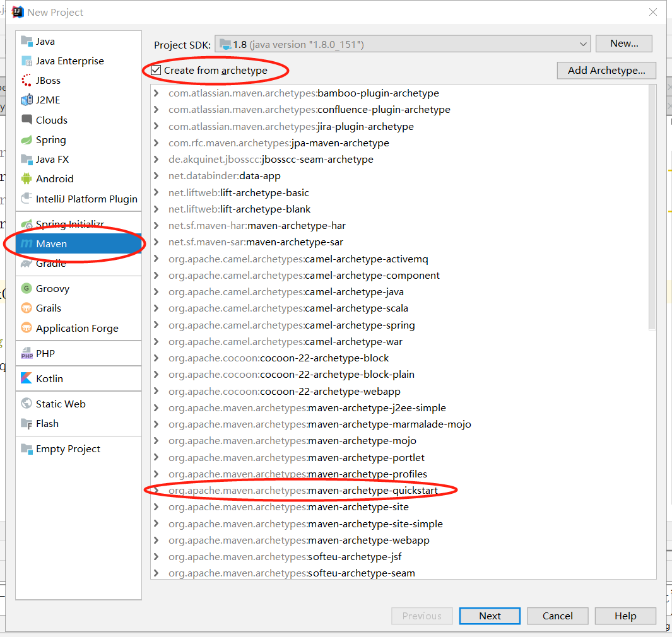Click the Java Enterprise icon
Image resolution: width=672 pixels, height=637 pixels.
coord(27,61)
